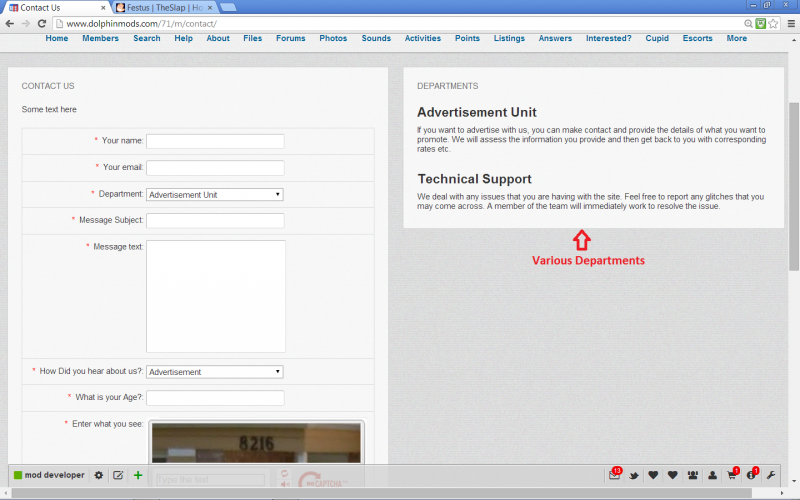Open a new tab with the new tab button
Viewport: 800px width, 500px height.
point(228,7)
